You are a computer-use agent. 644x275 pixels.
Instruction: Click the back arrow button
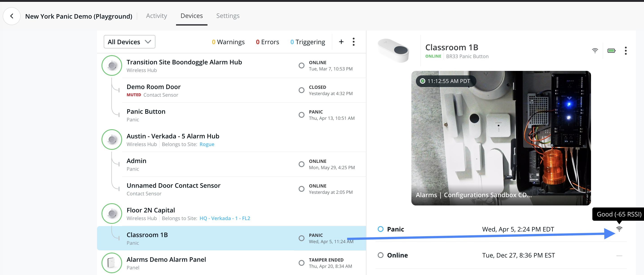point(11,16)
